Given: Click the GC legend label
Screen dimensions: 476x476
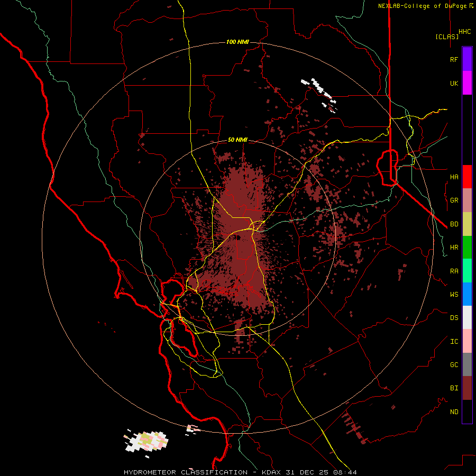Looking at the screenshot, I should point(454,365).
